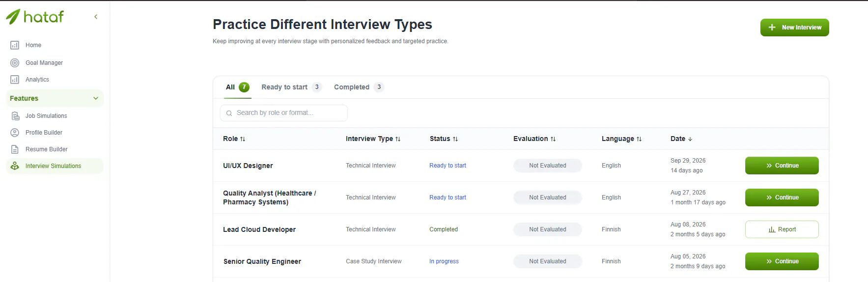The width and height of the screenshot is (868, 282).
Task: Click Ready to start status for Quality Analyst
Action: 448,197
